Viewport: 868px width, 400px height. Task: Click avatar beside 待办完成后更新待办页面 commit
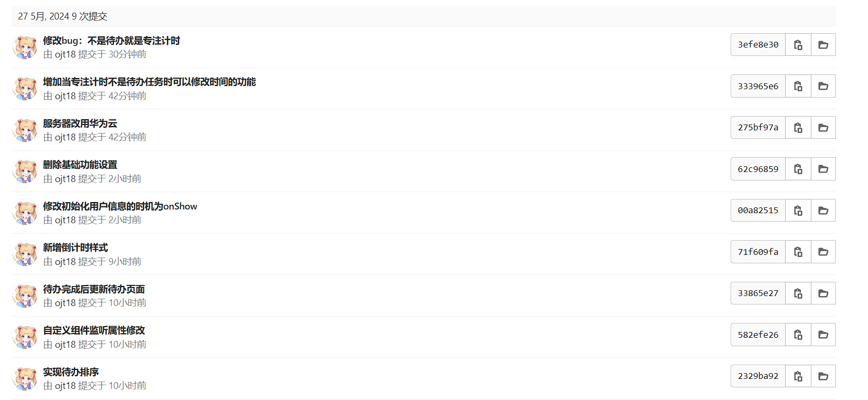(x=25, y=296)
